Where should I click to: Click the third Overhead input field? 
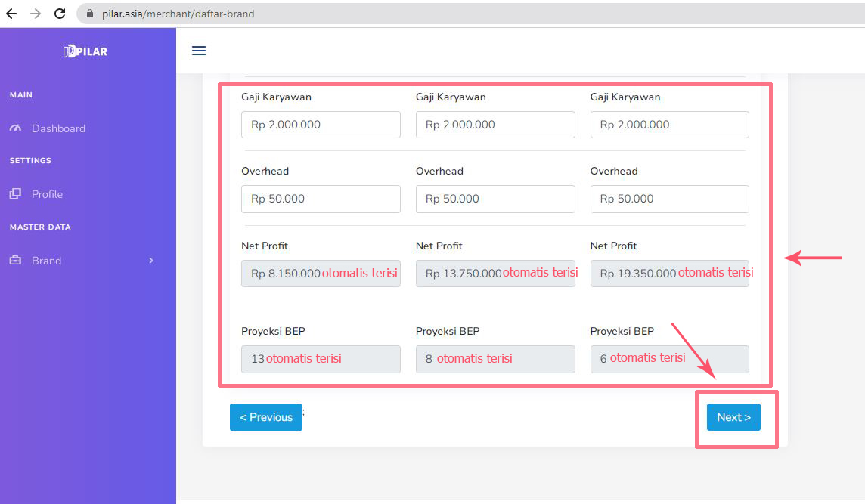[x=669, y=199]
